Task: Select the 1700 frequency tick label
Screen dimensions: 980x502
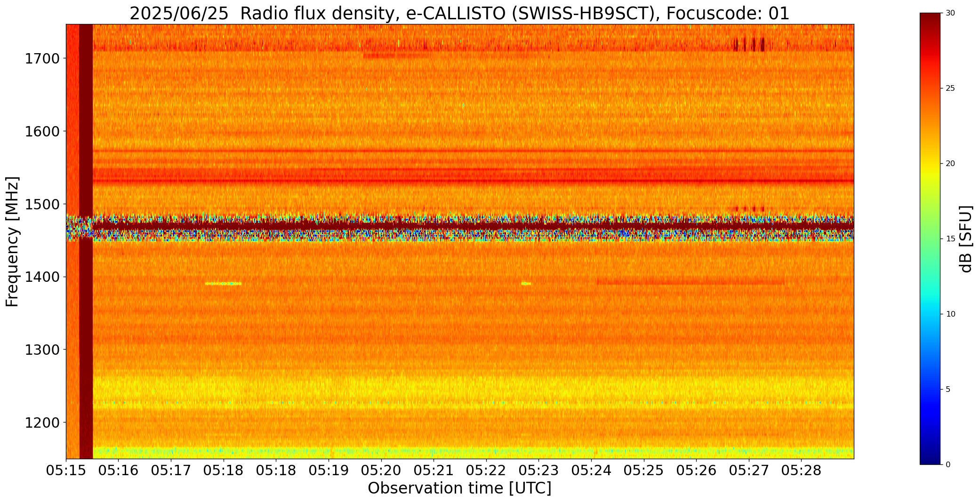Action: coord(42,59)
